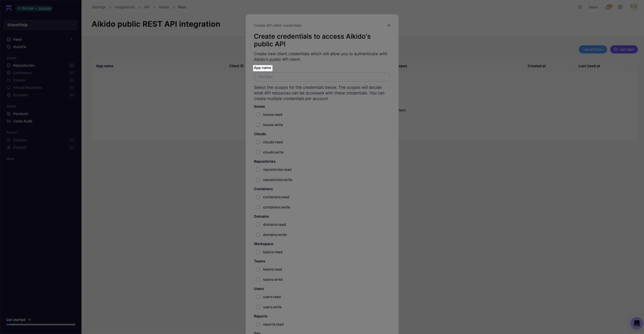Viewport: 644px width, 334px height.
Task: Open the user avatar menu
Action: coord(634,7)
